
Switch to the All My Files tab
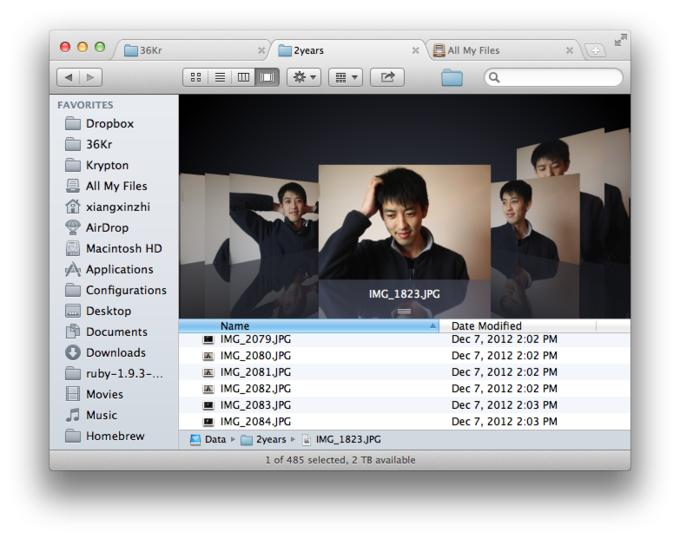(503, 50)
